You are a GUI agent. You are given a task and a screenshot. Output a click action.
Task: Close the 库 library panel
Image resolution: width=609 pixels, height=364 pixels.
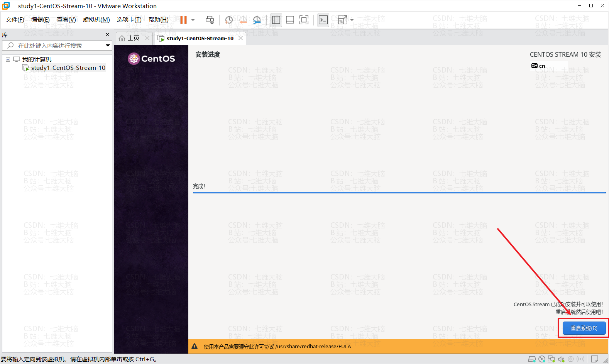point(107,35)
